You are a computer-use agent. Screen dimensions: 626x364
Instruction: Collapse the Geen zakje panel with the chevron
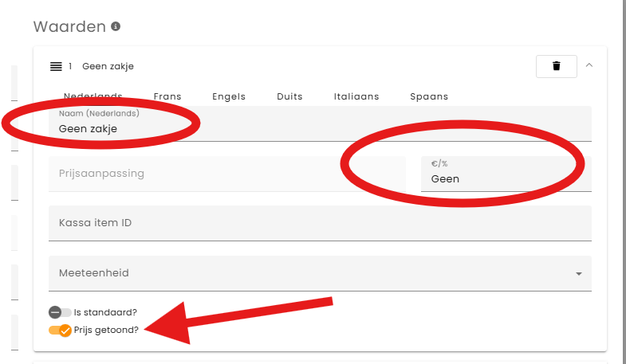tap(589, 65)
